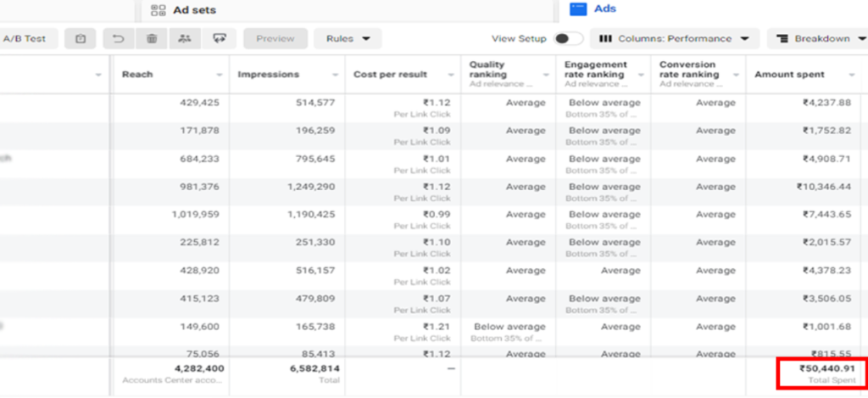The width and height of the screenshot is (868, 398).
Task: Toggle the View Setup switch
Action: 567,38
